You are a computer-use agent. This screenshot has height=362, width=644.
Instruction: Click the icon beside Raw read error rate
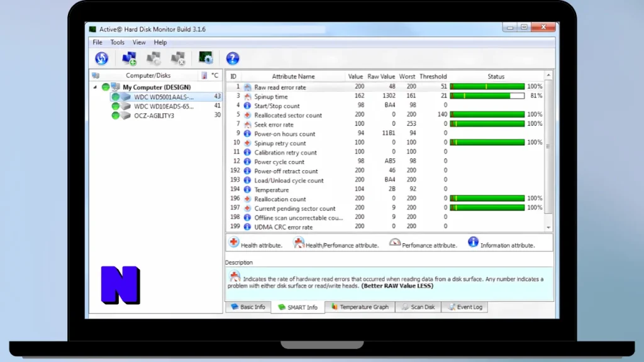(247, 87)
